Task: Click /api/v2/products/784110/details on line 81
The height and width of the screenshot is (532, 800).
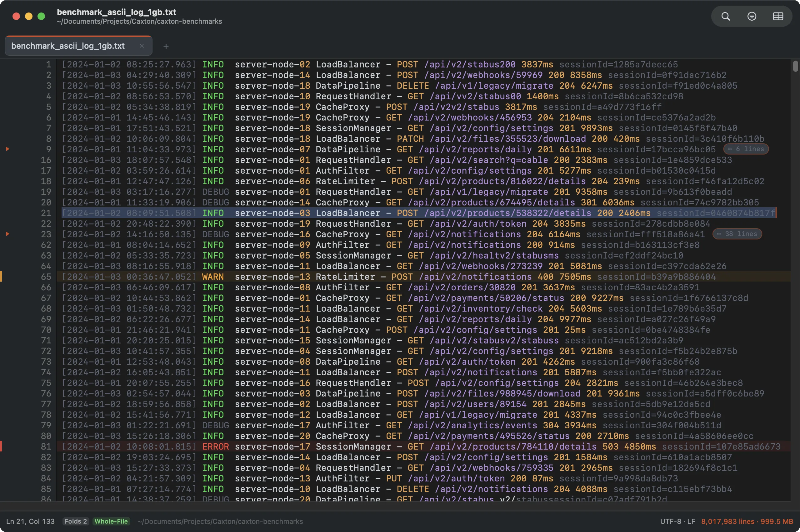Action: 513,446
